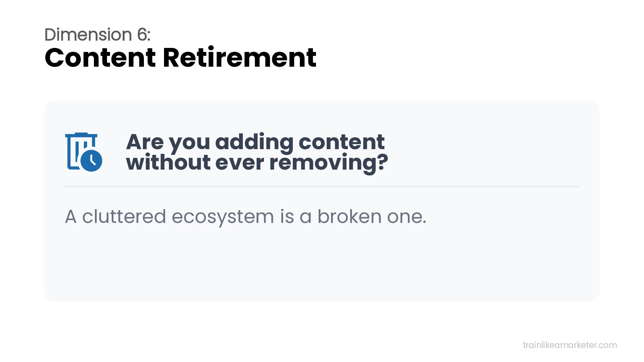Click the word 'cluttered' in the body text
644x362 pixels.
click(x=124, y=217)
